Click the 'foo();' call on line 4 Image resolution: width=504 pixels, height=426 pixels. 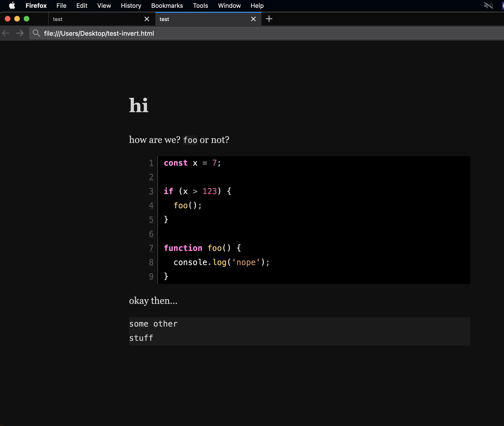188,205
